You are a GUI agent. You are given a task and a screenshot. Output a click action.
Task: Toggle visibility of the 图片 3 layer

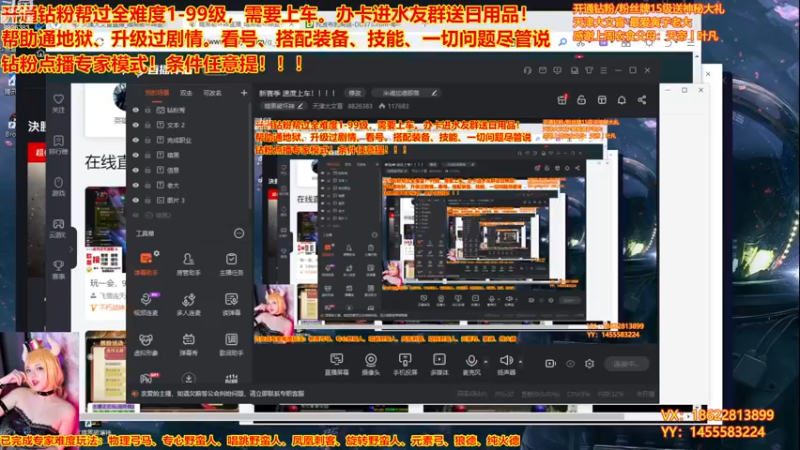136,201
